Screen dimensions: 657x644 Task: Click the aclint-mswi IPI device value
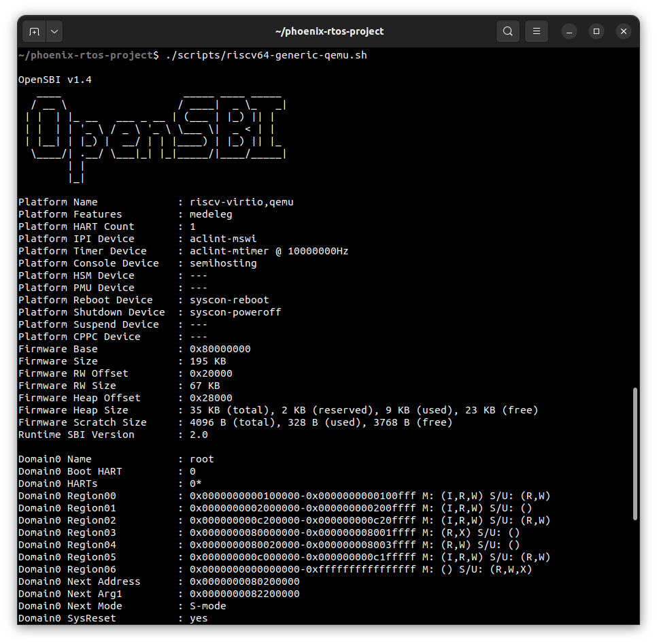click(223, 239)
